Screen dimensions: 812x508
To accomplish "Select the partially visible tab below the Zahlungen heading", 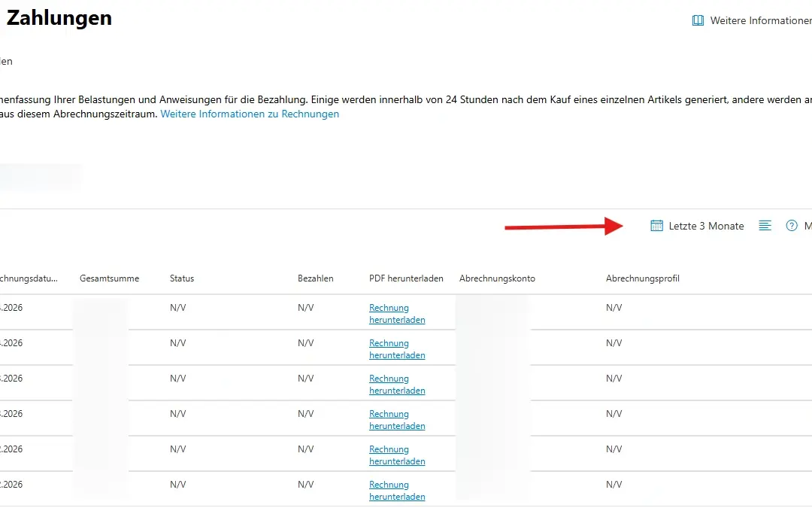I will pyautogui.click(x=6, y=62).
